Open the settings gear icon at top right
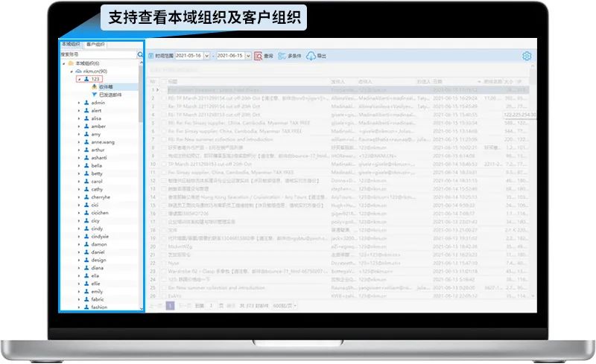 coord(527,56)
